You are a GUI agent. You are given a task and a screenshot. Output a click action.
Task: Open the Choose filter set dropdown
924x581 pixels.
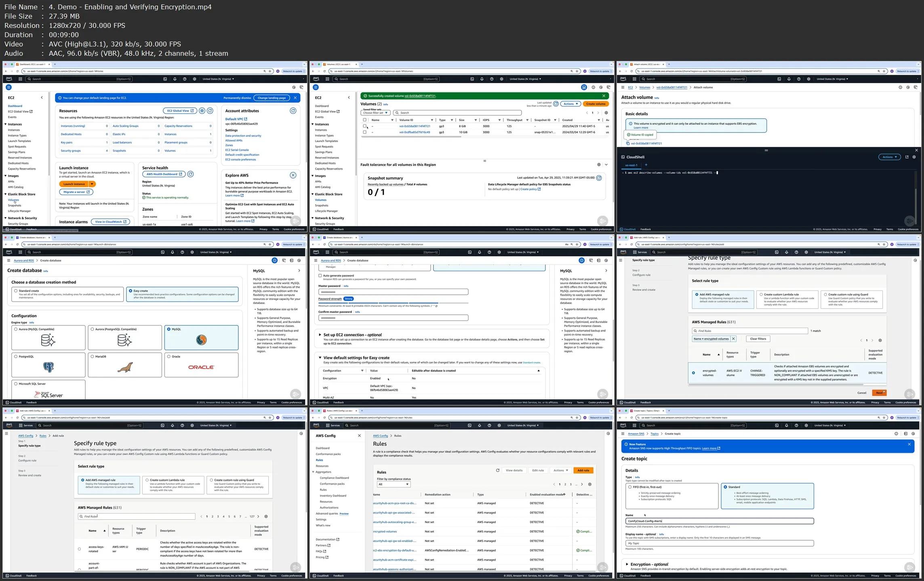pos(376,113)
